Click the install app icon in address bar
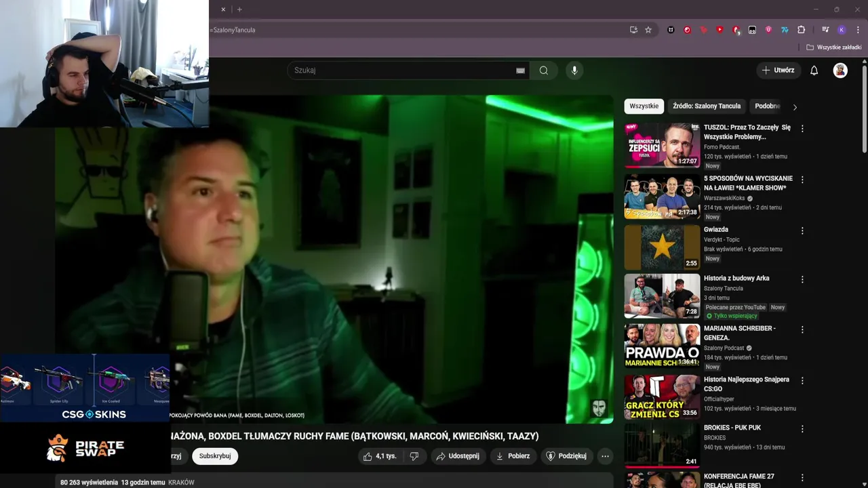This screenshot has width=868, height=488. tap(633, 30)
